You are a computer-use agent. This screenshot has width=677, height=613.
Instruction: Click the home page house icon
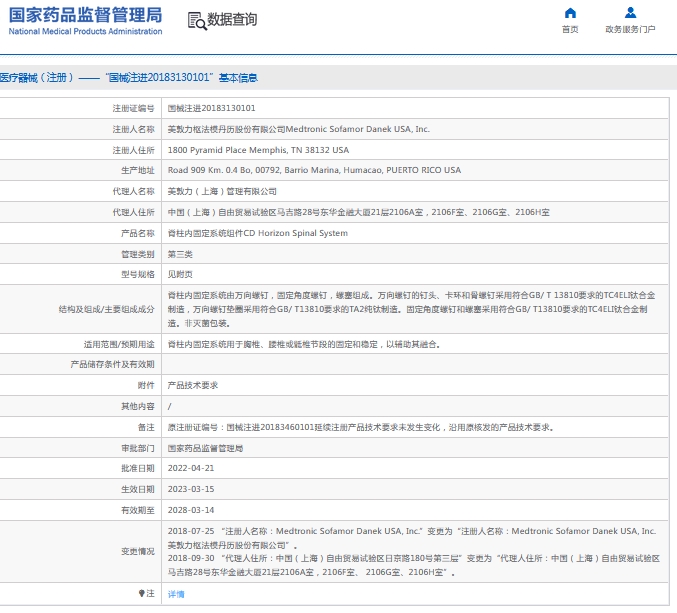pyautogui.click(x=570, y=13)
